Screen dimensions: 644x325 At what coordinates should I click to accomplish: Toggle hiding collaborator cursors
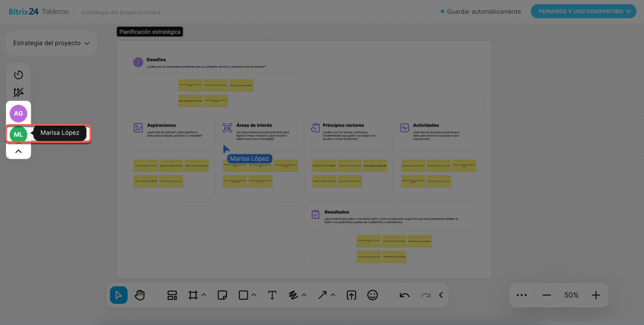coord(19,93)
